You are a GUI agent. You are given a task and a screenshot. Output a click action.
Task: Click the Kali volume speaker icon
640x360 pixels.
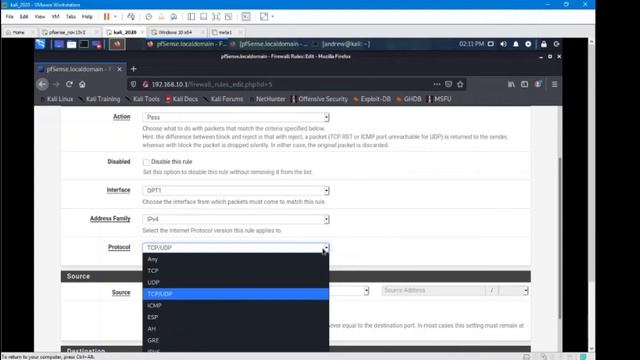(x=503, y=44)
